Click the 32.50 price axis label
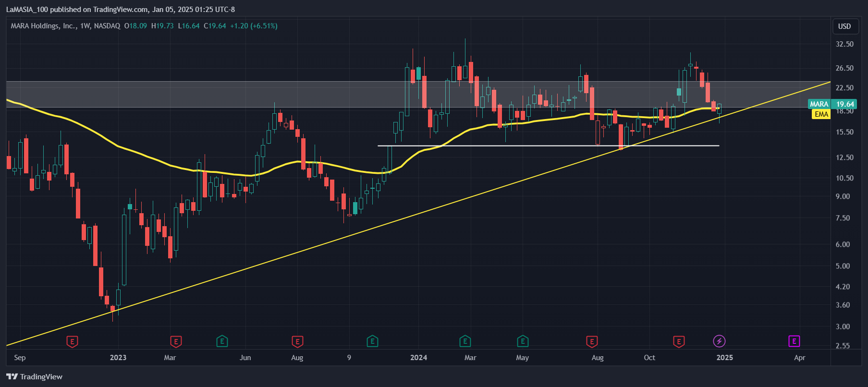 [844, 44]
